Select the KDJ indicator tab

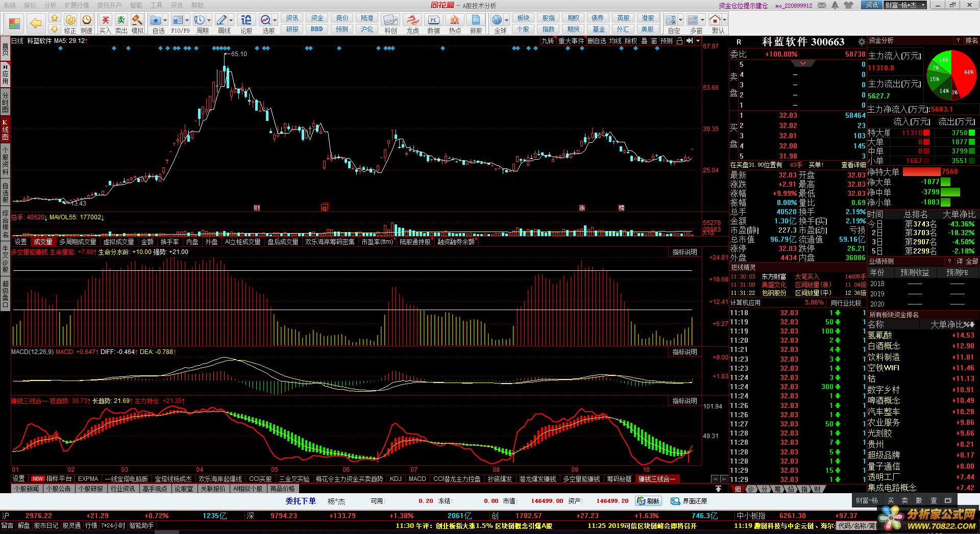396,479
